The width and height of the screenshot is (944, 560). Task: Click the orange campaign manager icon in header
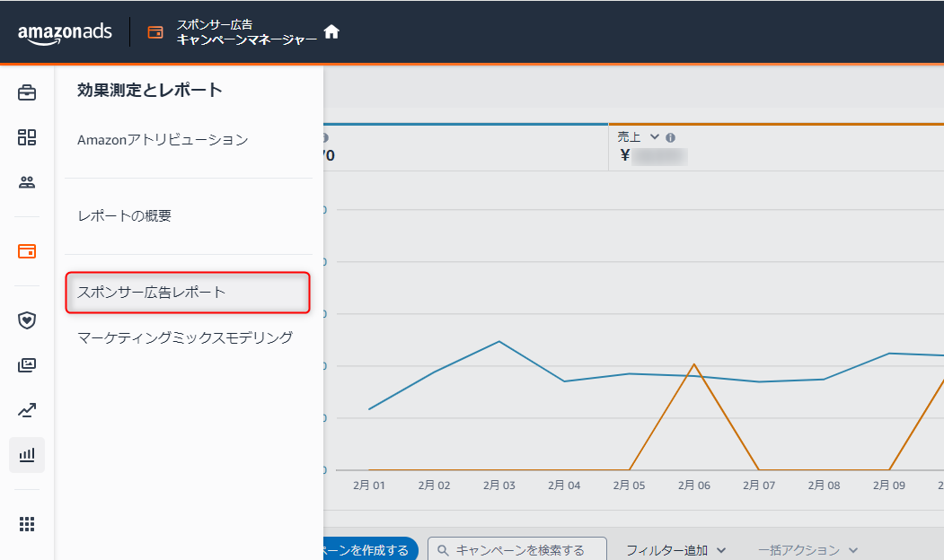pos(155,32)
